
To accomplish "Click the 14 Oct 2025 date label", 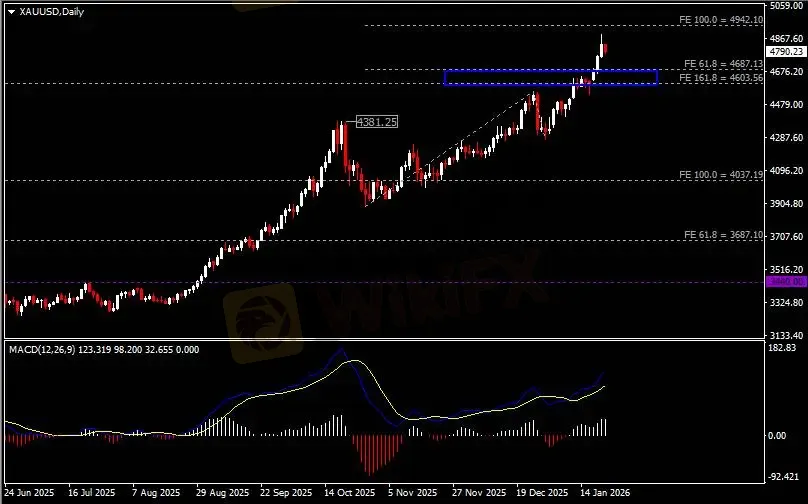I will [350, 493].
